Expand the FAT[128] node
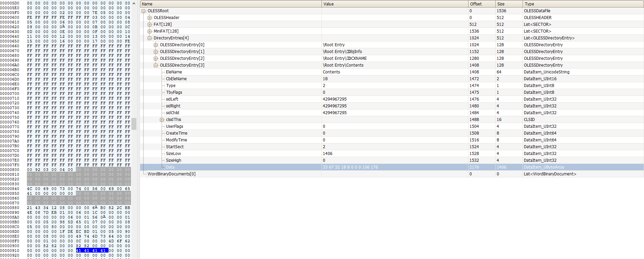The width and height of the screenshot is (644, 259). [150, 24]
